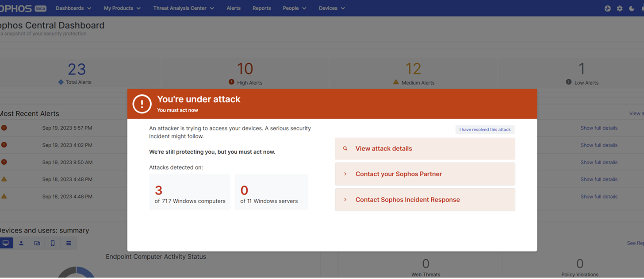Click the threat activity pulse icon
644x279 pixels.
pyautogui.click(x=607, y=8)
